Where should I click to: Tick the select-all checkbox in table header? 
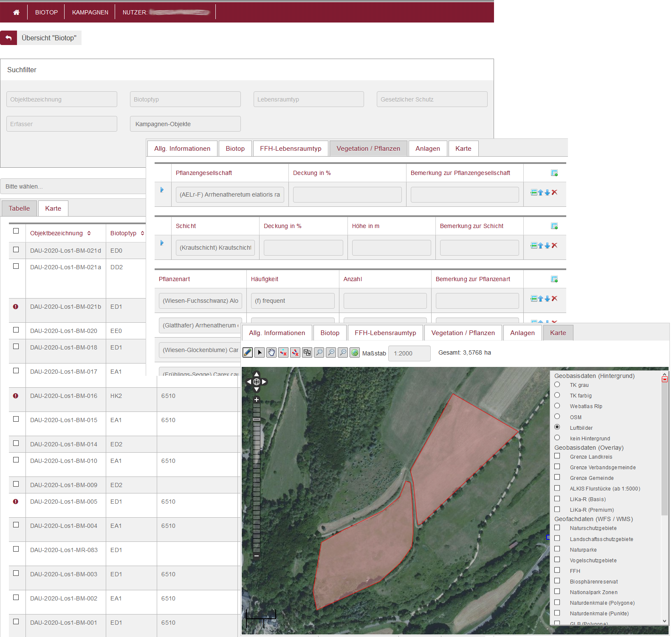[16, 231]
